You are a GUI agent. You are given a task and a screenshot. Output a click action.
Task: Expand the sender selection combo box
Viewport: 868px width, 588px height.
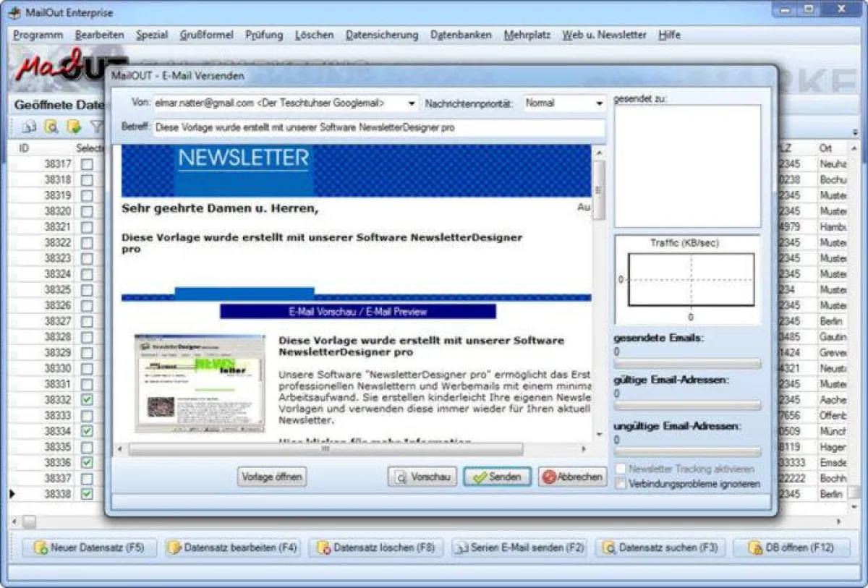pyautogui.click(x=412, y=103)
